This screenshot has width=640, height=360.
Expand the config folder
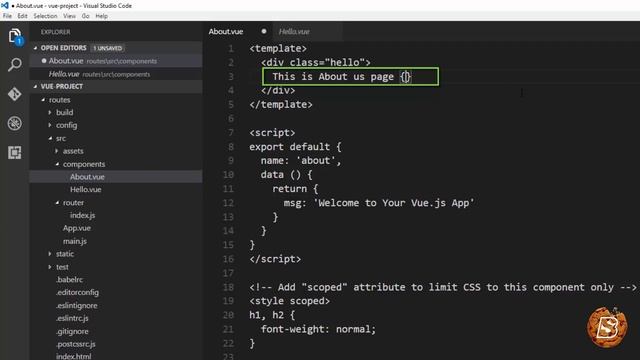(x=50, y=125)
